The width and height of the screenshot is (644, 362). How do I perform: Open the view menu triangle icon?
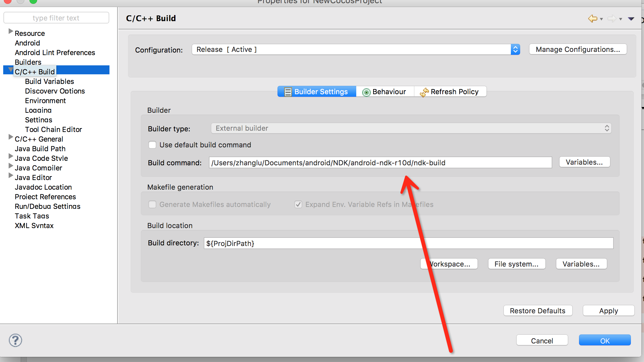click(631, 19)
